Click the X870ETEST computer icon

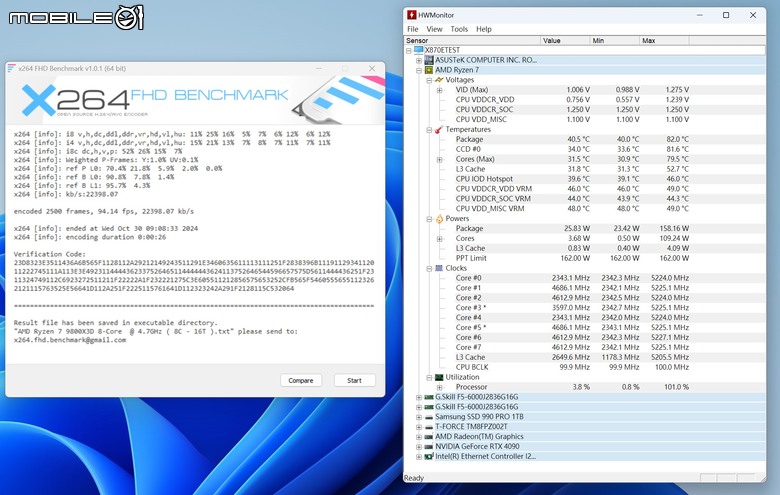[418, 50]
